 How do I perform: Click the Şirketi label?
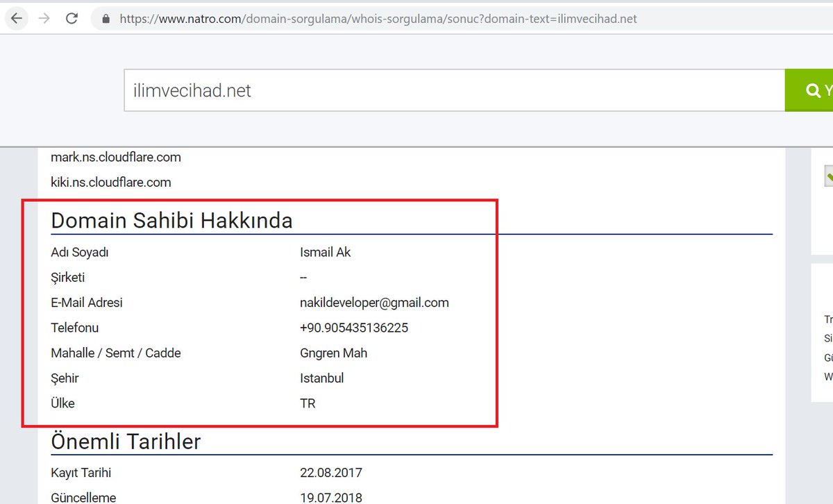tap(68, 278)
